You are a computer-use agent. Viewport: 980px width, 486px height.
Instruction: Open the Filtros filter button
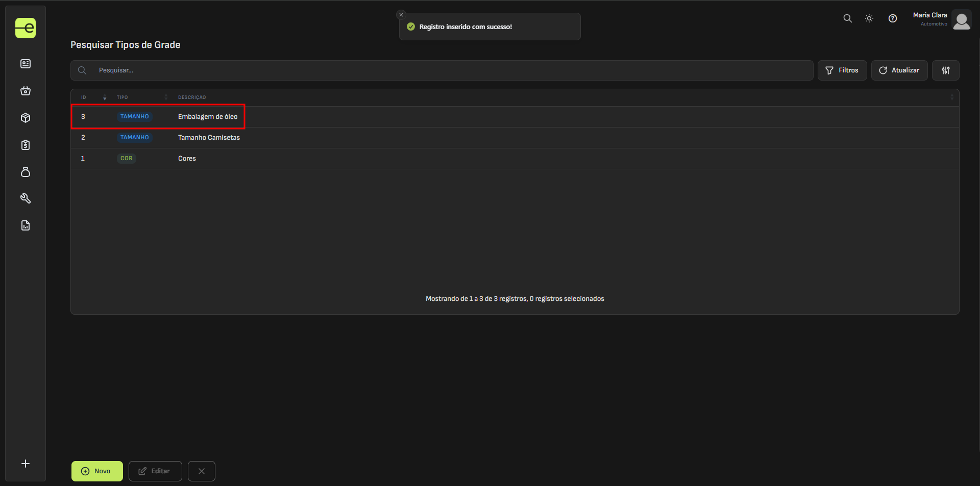pos(842,70)
